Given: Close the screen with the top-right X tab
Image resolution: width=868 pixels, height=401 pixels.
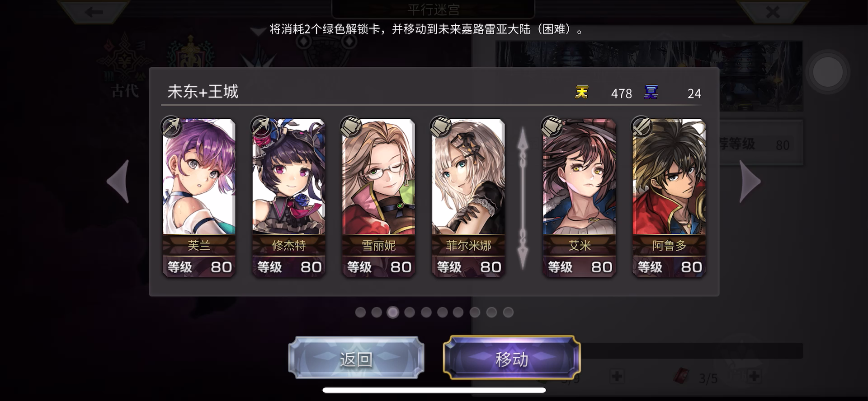Looking at the screenshot, I should coord(773,11).
